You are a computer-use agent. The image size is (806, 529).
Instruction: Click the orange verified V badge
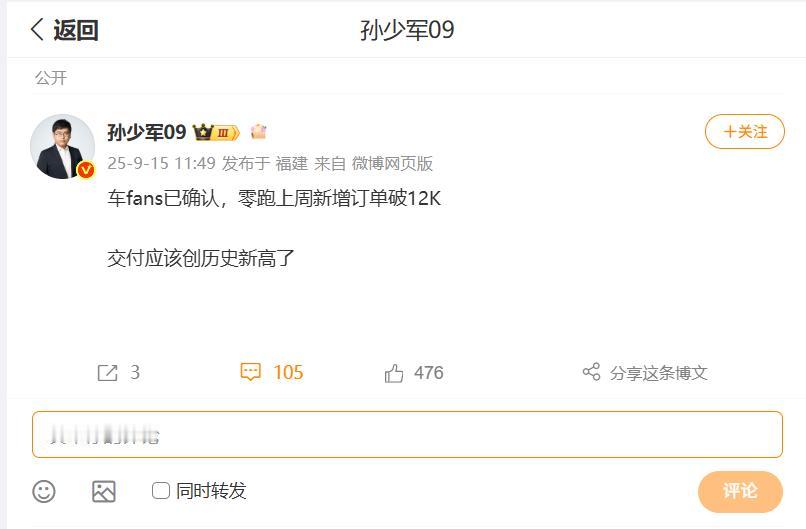tap(86, 170)
